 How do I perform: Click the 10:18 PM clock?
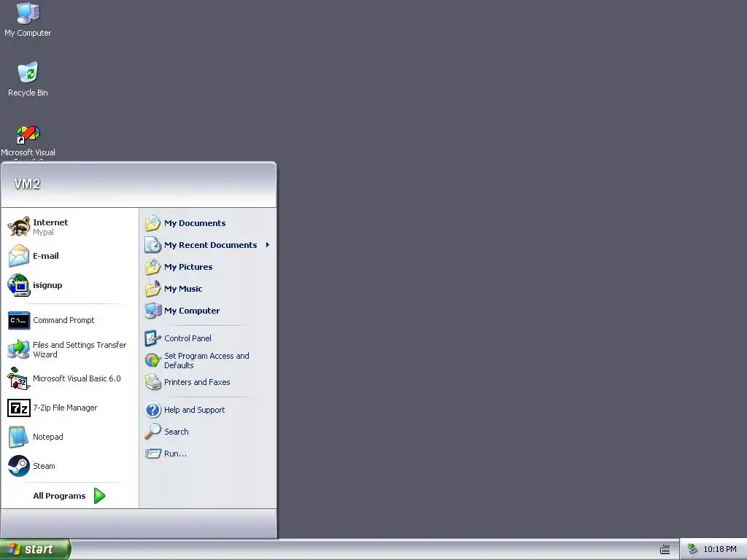click(x=720, y=549)
